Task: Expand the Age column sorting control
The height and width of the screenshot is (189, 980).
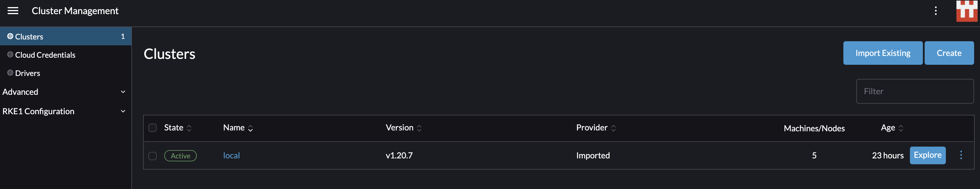Action: click(x=900, y=128)
